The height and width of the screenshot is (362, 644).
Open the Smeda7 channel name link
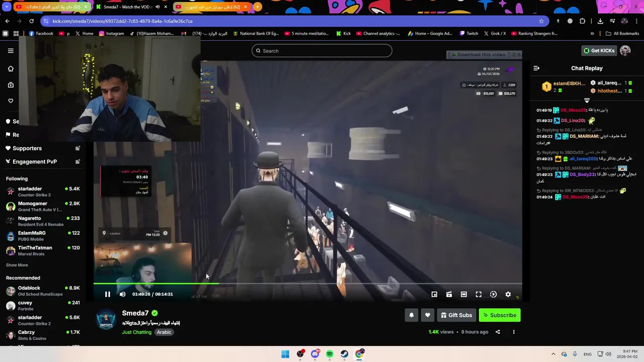point(135,313)
